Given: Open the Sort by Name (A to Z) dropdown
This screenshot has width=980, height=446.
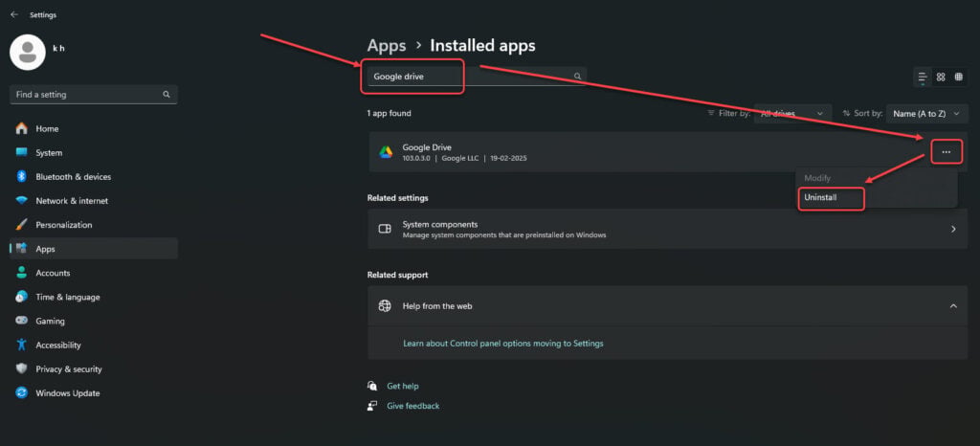Looking at the screenshot, I should pos(926,114).
